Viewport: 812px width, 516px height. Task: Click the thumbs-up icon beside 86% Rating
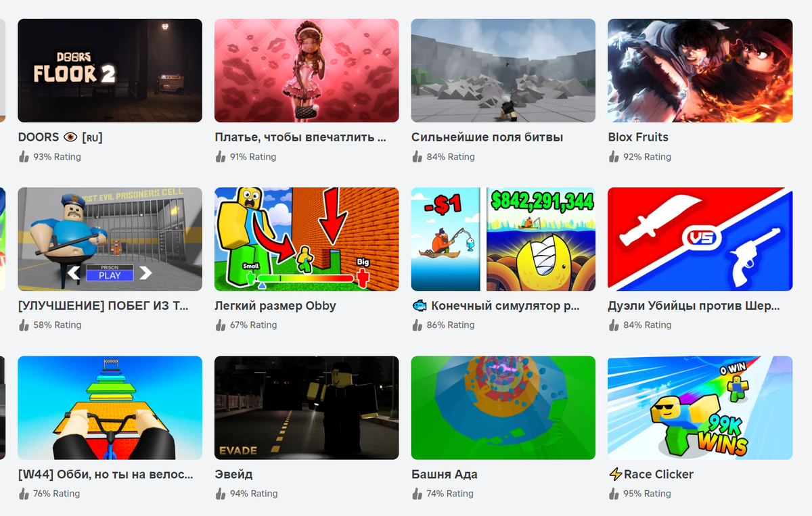click(x=418, y=325)
